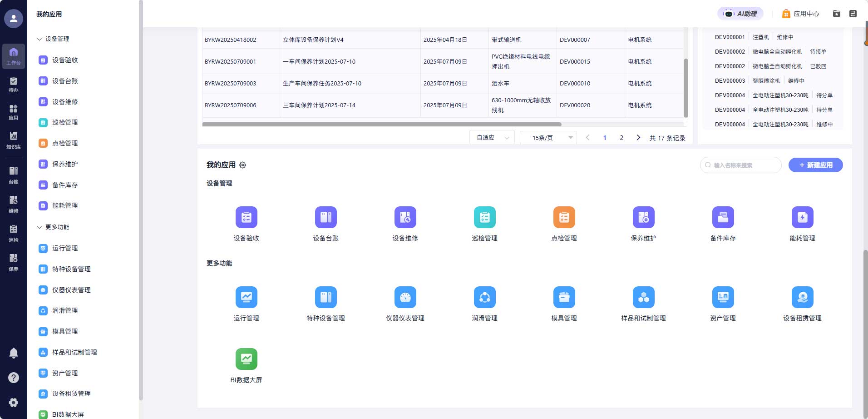Click the table horizontal scrollbar
Screen dimensions: 868x419
(x=381, y=124)
